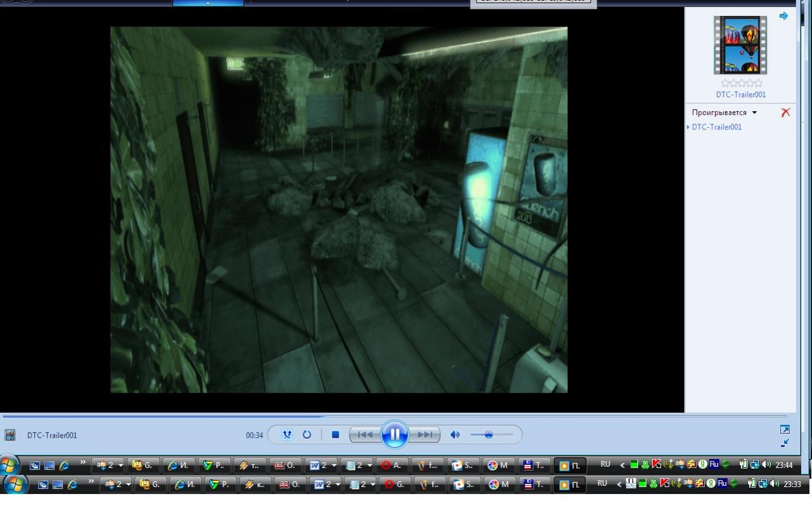
Task: Switch the player to full-screen view
Action: tap(785, 429)
